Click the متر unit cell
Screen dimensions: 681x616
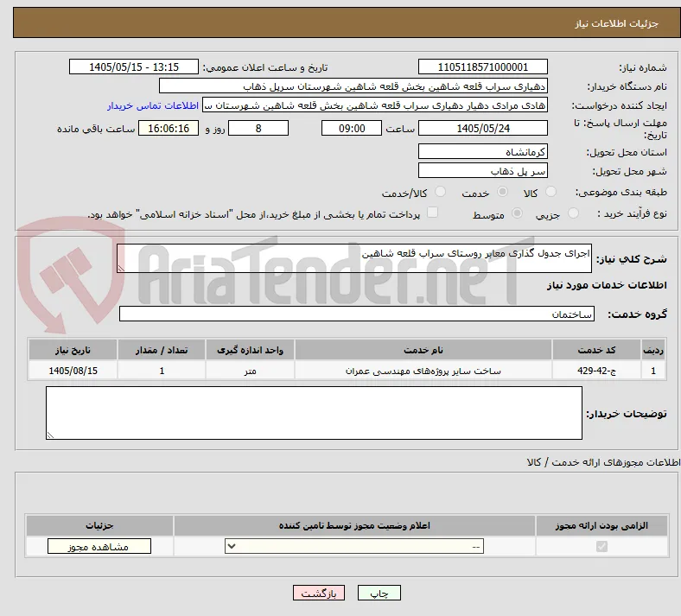click(250, 371)
